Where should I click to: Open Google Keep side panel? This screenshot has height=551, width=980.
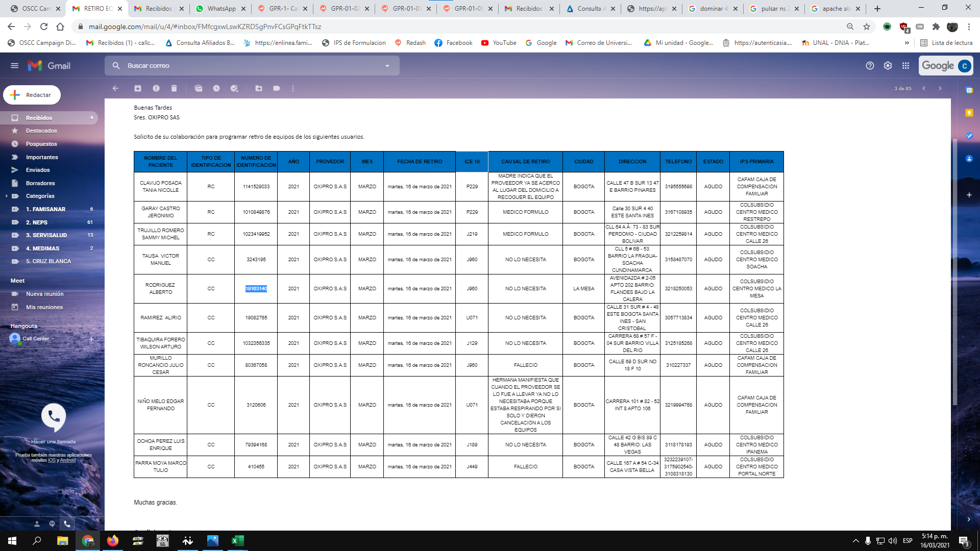click(x=969, y=113)
